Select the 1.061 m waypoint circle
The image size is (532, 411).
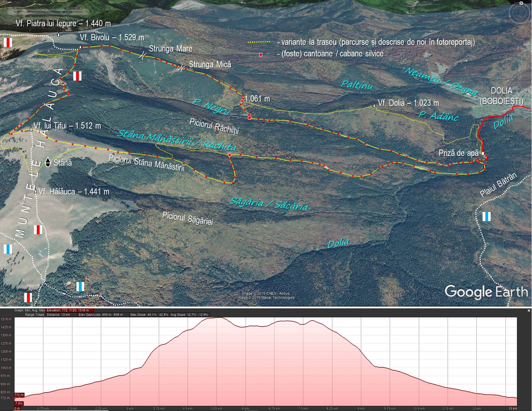242,101
